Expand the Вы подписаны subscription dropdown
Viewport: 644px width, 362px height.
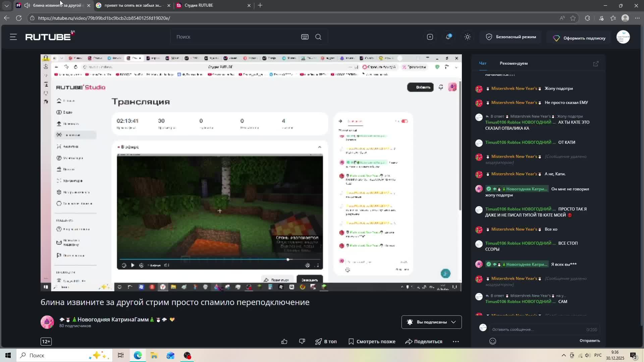[453, 322]
